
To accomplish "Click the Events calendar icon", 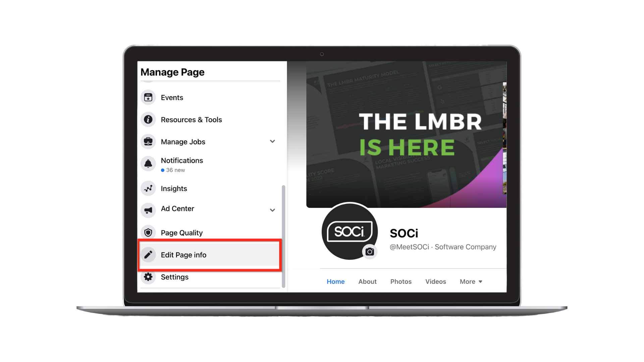I will point(149,97).
